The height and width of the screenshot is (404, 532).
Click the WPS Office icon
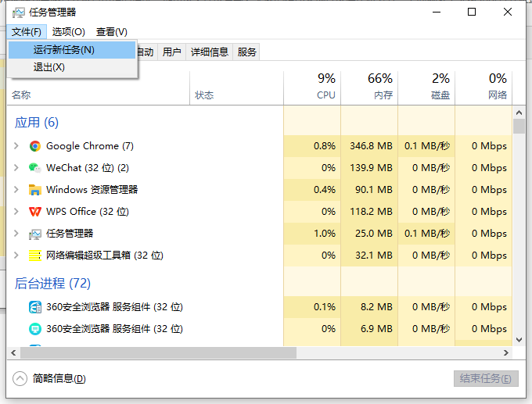pyautogui.click(x=34, y=212)
